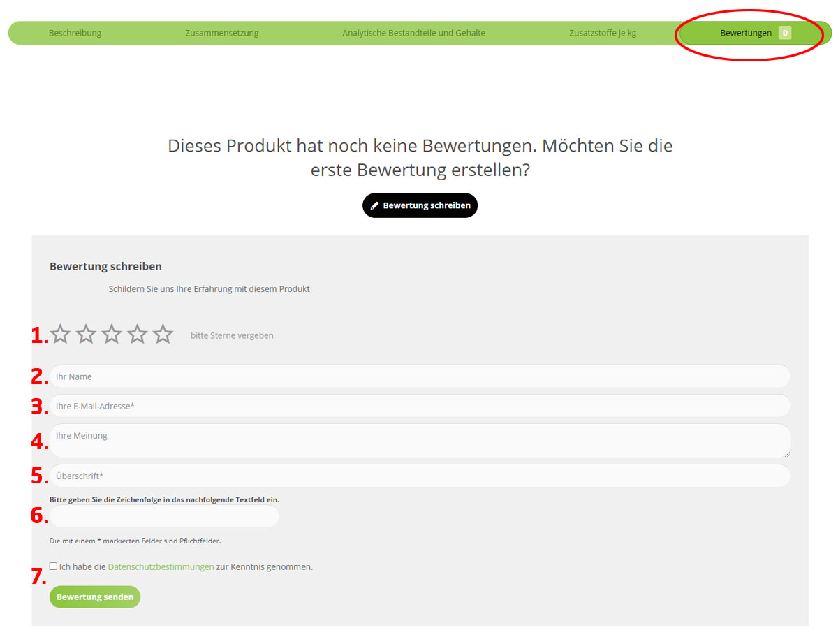Focus the Ihr Name field
Screen dimensions: 838x644
tap(420, 376)
